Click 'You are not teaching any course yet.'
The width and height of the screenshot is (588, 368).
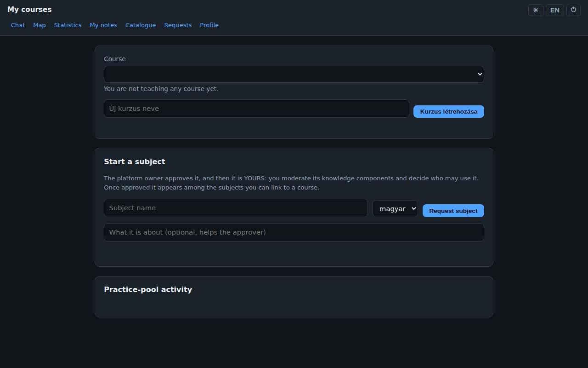point(161,89)
